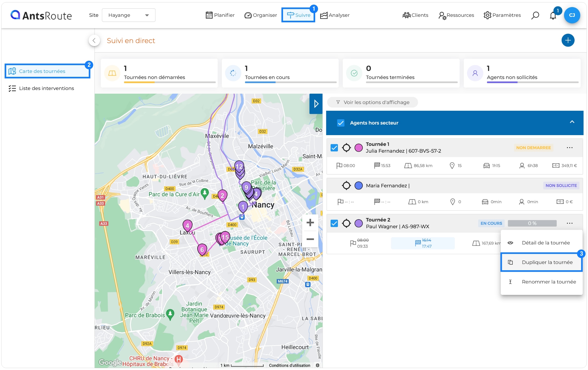This screenshot has height=370, width=588.
Task: Click the warning road icon for non démarrées
Action: 112,73
